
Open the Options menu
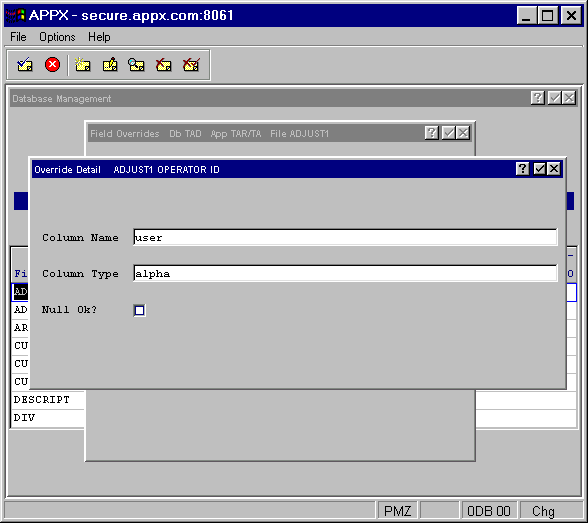click(57, 37)
